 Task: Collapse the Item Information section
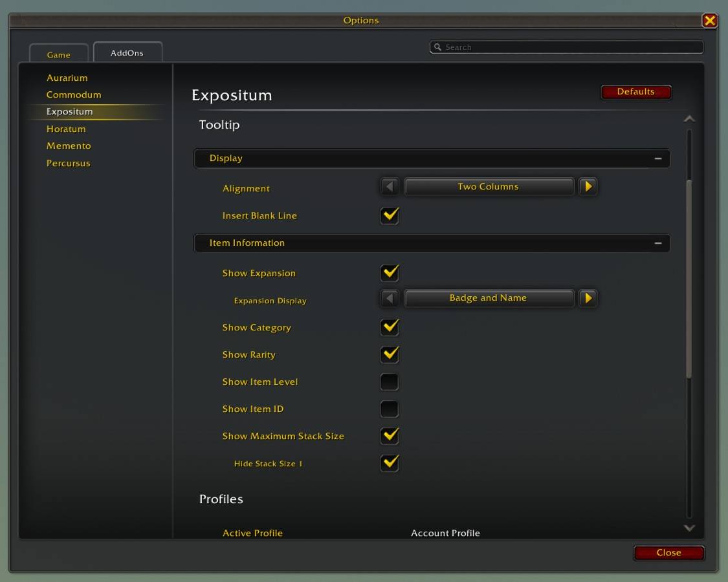pyautogui.click(x=432, y=242)
